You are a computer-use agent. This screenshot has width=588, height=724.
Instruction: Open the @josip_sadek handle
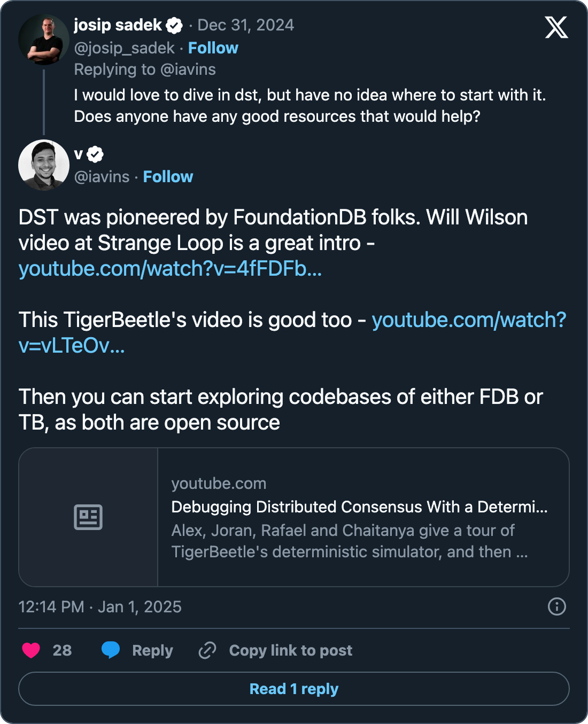[124, 48]
